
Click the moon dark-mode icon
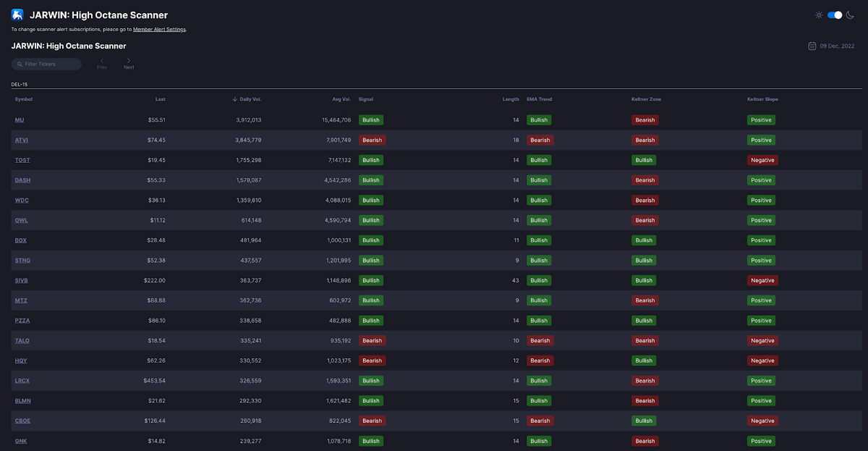coord(851,14)
